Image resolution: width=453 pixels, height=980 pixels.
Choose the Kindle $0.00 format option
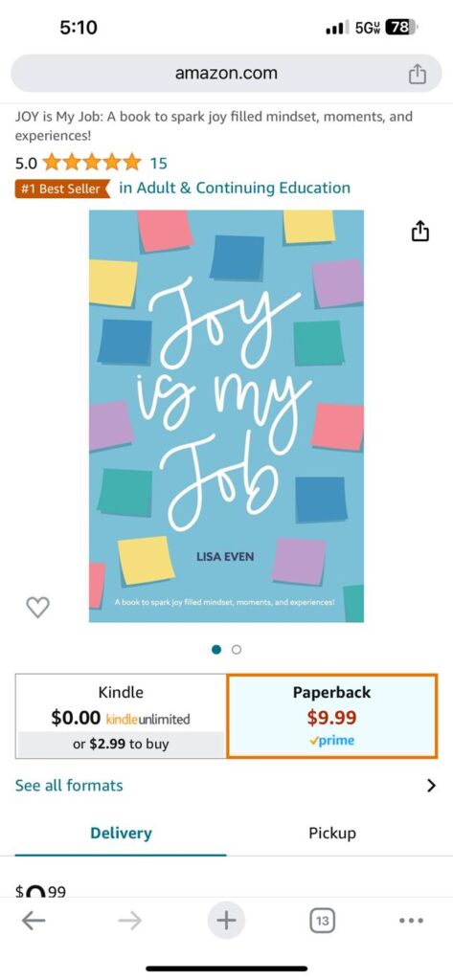click(x=120, y=716)
